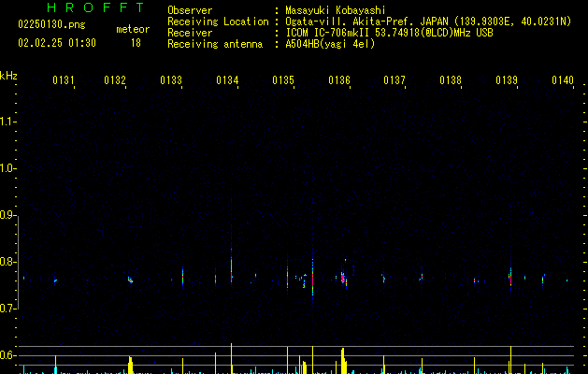Click the ICOM IC-706mkII receiver text
The width and height of the screenshot is (588, 374).
point(389,33)
